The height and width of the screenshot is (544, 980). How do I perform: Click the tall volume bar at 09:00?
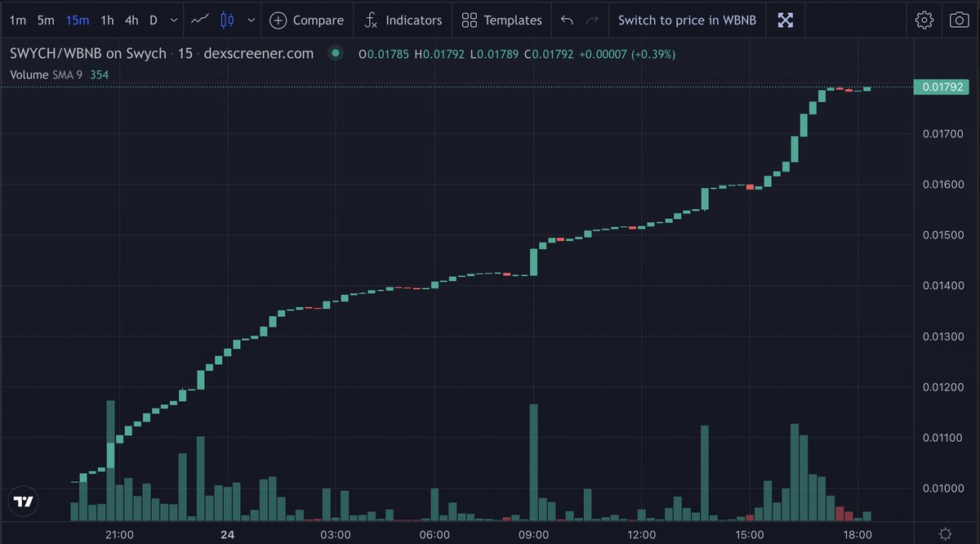pos(534,462)
